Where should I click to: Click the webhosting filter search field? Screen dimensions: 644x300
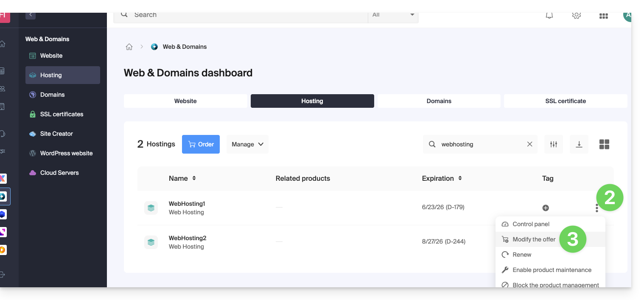[479, 144]
